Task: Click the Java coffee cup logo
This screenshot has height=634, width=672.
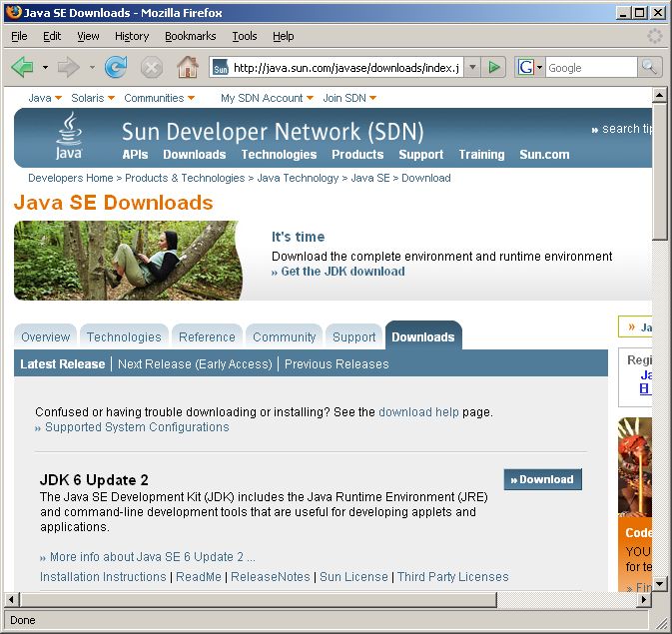Action: coord(69,136)
